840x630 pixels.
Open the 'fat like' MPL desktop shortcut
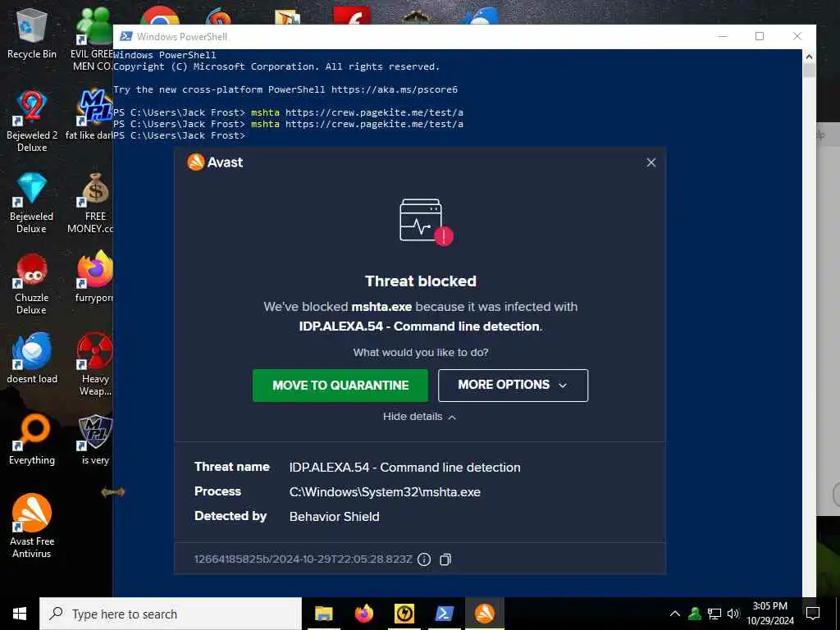90,115
